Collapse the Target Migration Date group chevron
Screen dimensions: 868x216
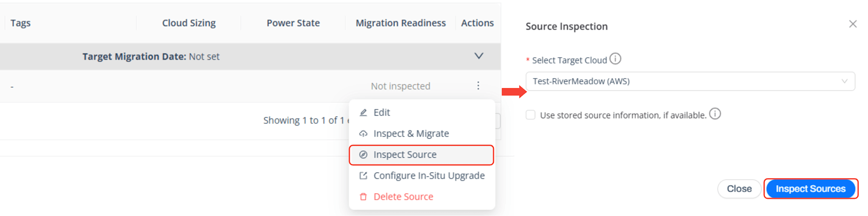click(x=478, y=56)
